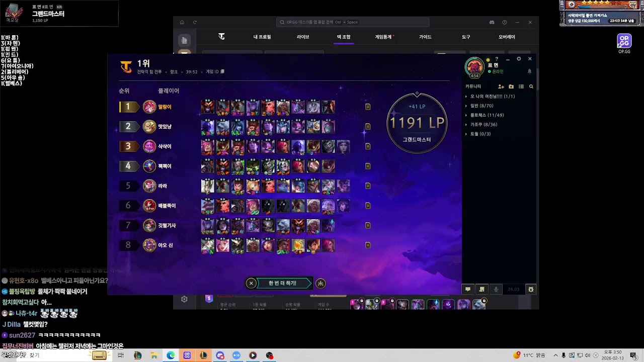Open match details icon for player 배불뚝이

click(x=368, y=206)
